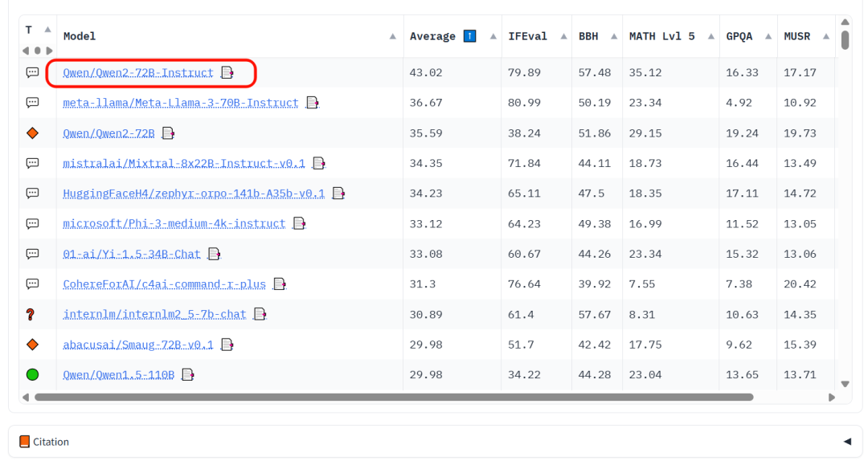Click chat type icon in Phi-3-medium row
The height and width of the screenshot is (465, 868).
click(33, 223)
